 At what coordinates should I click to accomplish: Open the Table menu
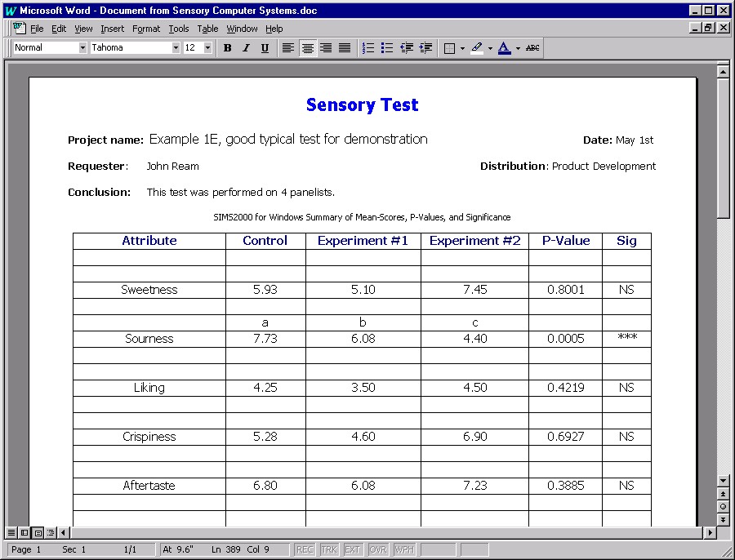[x=207, y=29]
